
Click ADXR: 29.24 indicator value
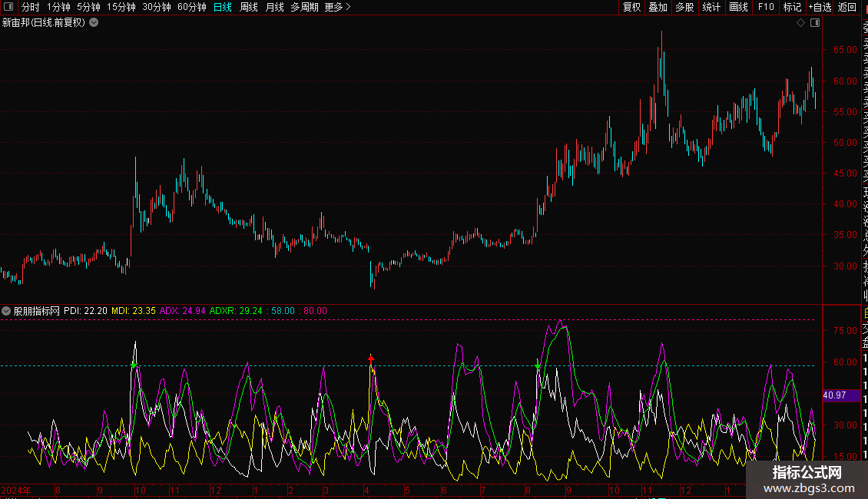click(x=236, y=311)
